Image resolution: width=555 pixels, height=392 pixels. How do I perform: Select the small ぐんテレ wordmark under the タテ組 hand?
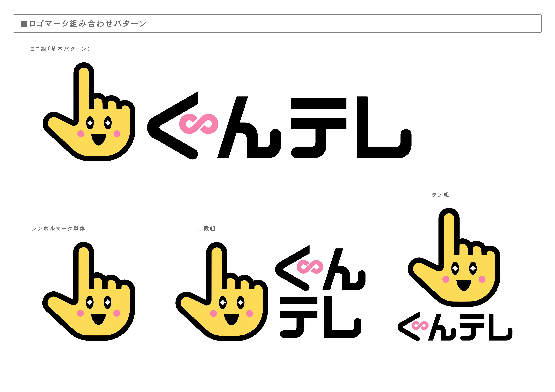455,326
